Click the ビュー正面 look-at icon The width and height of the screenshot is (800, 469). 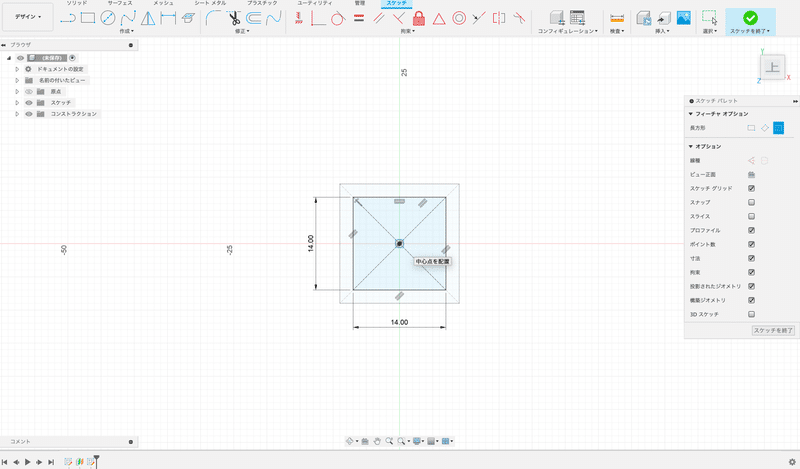tap(751, 175)
